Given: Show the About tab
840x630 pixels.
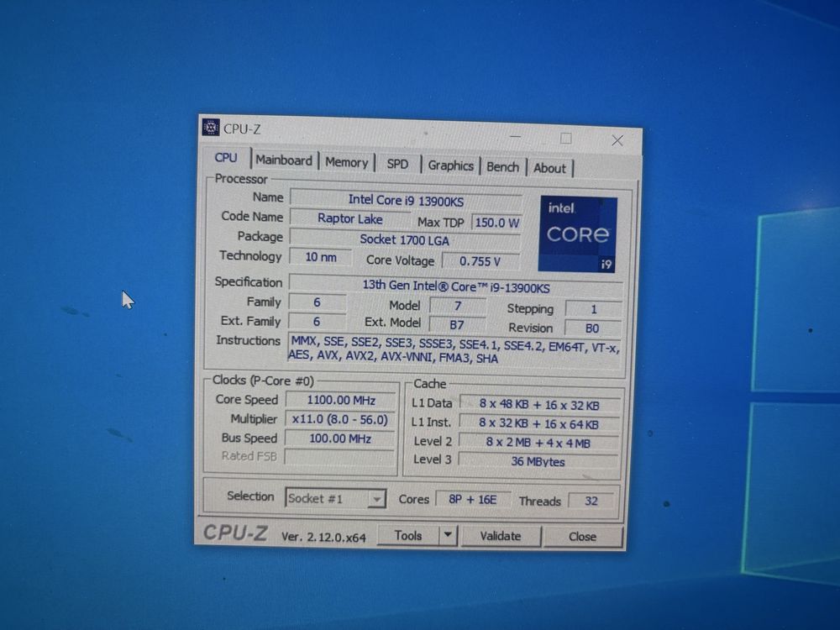Looking at the screenshot, I should [x=549, y=168].
